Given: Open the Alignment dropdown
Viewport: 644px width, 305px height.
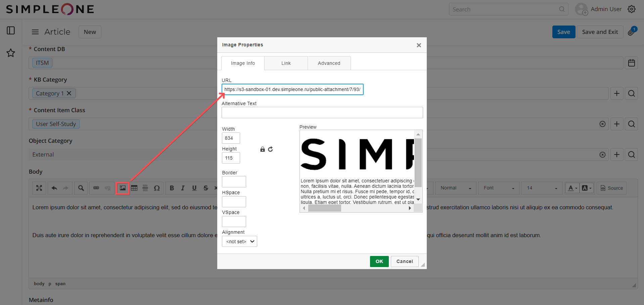Looking at the screenshot, I should (x=239, y=242).
